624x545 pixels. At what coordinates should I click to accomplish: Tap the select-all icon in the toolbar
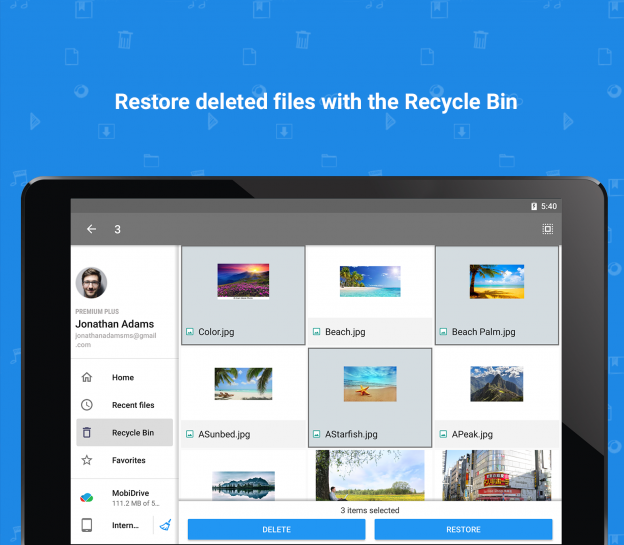pyautogui.click(x=548, y=229)
